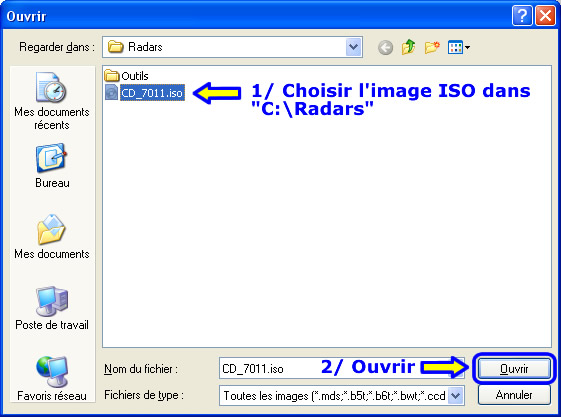This screenshot has height=417, width=561.
Task: Select the CD_7011.iso file
Action: [x=145, y=93]
